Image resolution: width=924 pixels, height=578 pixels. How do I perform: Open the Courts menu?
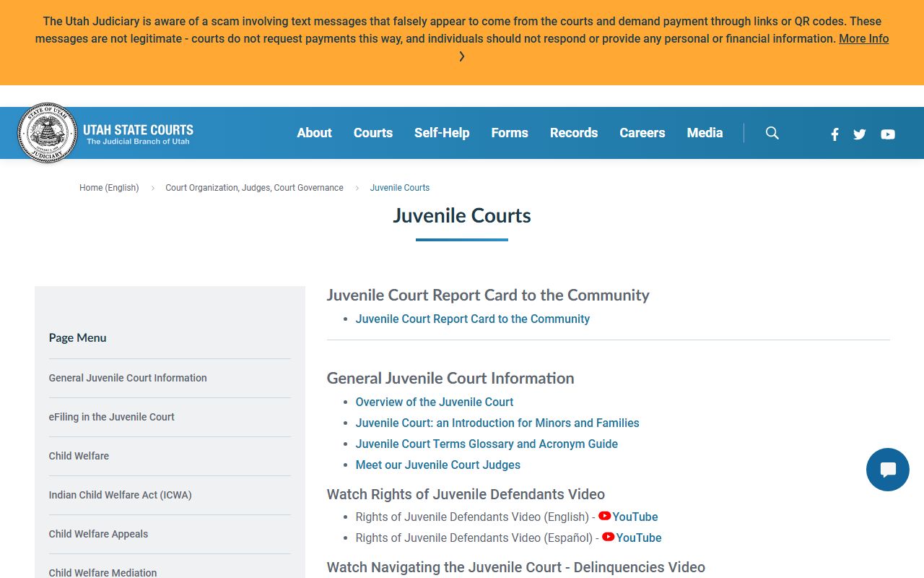tap(373, 133)
